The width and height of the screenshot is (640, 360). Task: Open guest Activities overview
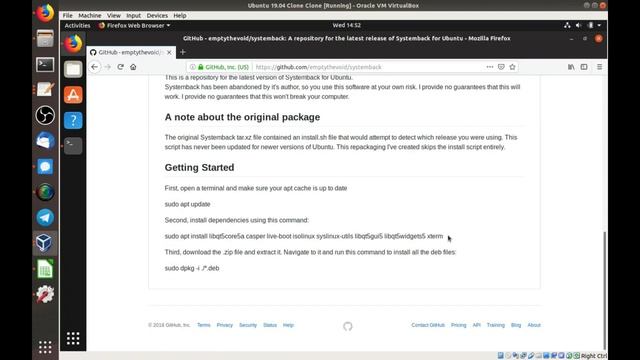coord(78,25)
